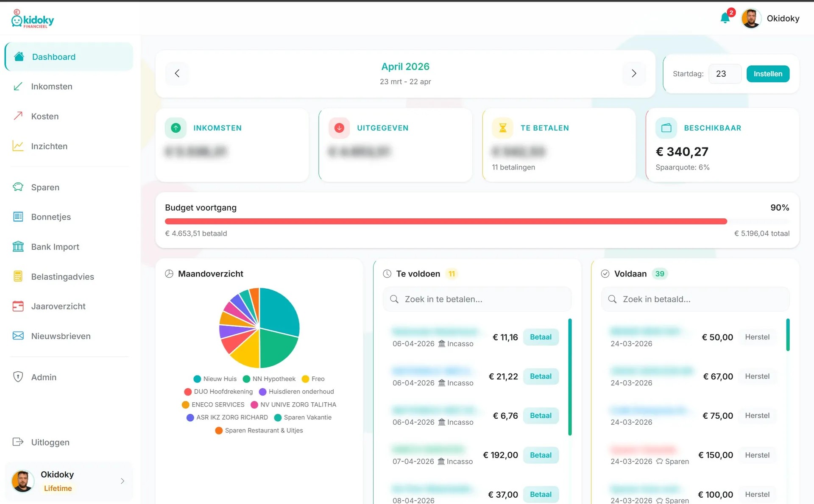The height and width of the screenshot is (504, 814).
Task: Click Herstel for the € 50,00 payment
Action: point(757,337)
